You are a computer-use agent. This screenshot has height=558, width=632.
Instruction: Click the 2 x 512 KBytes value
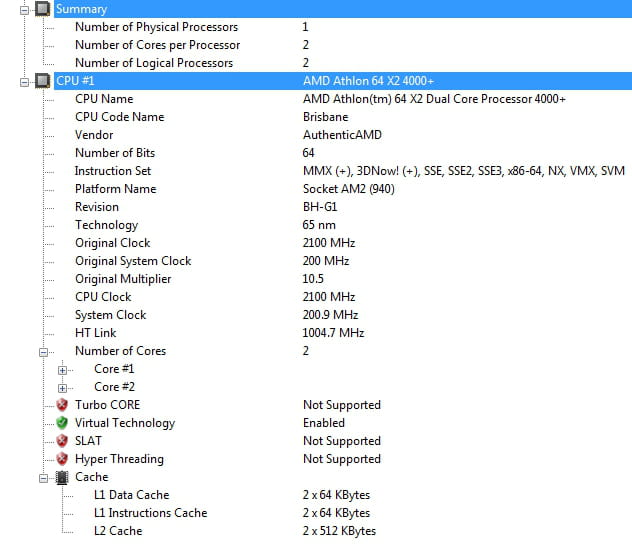click(339, 531)
